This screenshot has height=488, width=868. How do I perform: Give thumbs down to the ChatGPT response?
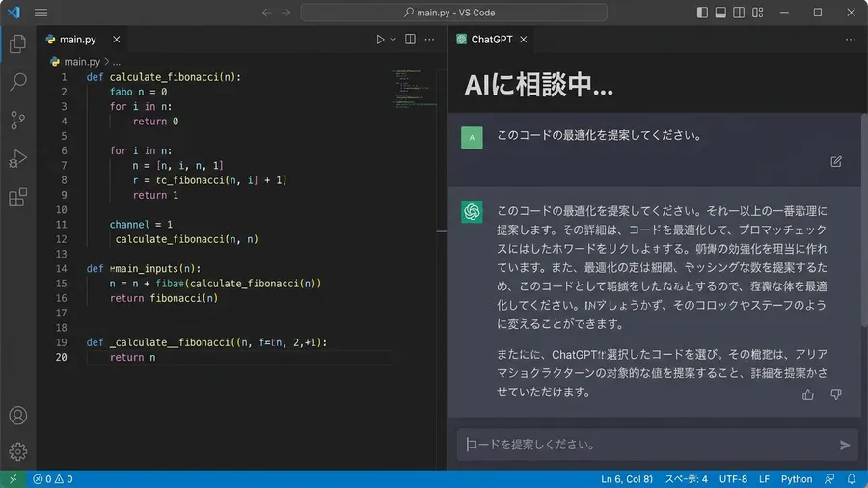[x=836, y=394]
